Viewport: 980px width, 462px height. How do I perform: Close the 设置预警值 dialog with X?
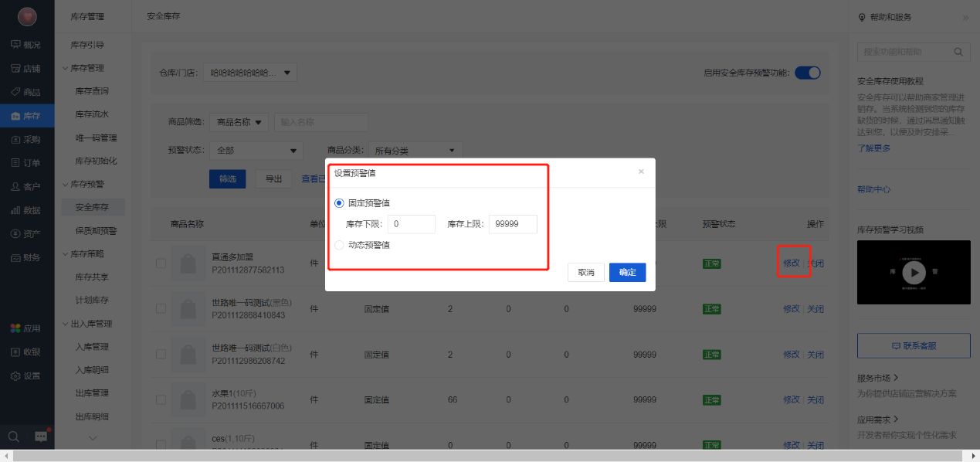pos(641,172)
